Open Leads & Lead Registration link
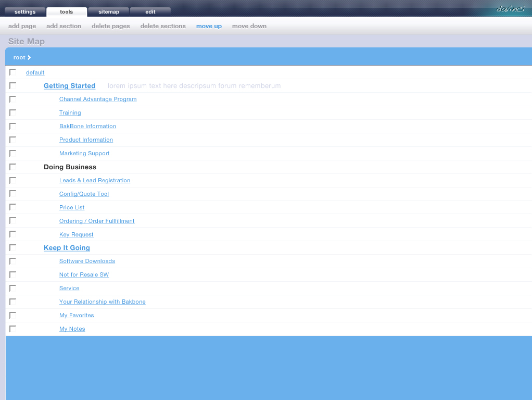 coord(95,180)
